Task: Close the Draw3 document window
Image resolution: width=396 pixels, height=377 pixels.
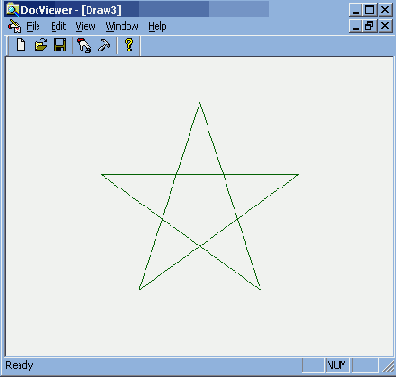Action: pyautogui.click(x=385, y=26)
